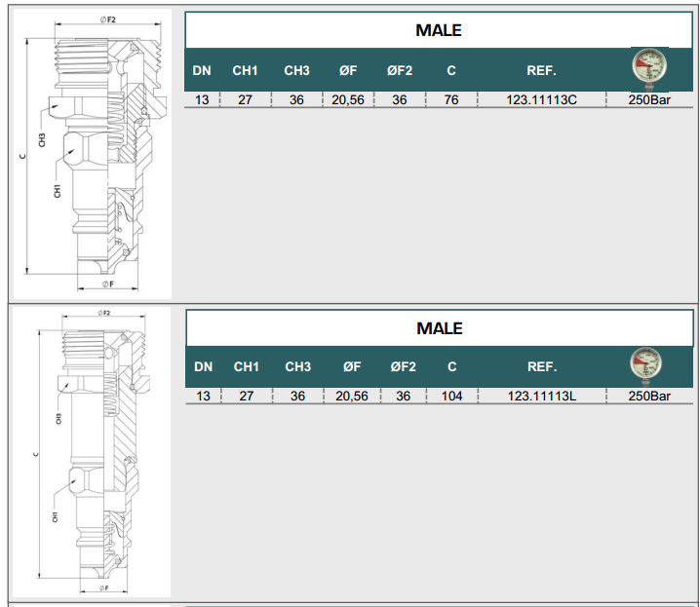Click the CH3 label in the short coupling drawing
The height and width of the screenshot is (607, 700).
[43, 140]
